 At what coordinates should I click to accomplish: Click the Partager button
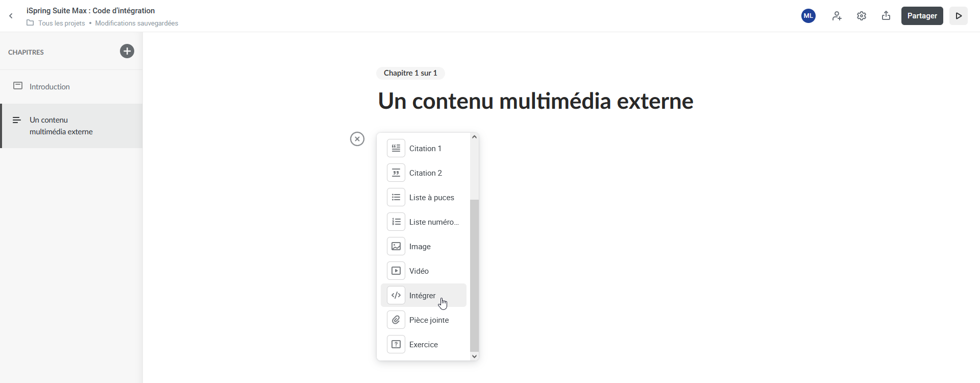(922, 16)
